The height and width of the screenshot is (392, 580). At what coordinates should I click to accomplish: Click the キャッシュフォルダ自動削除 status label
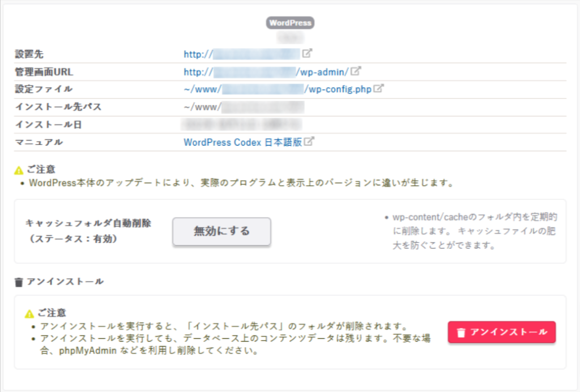(x=88, y=231)
